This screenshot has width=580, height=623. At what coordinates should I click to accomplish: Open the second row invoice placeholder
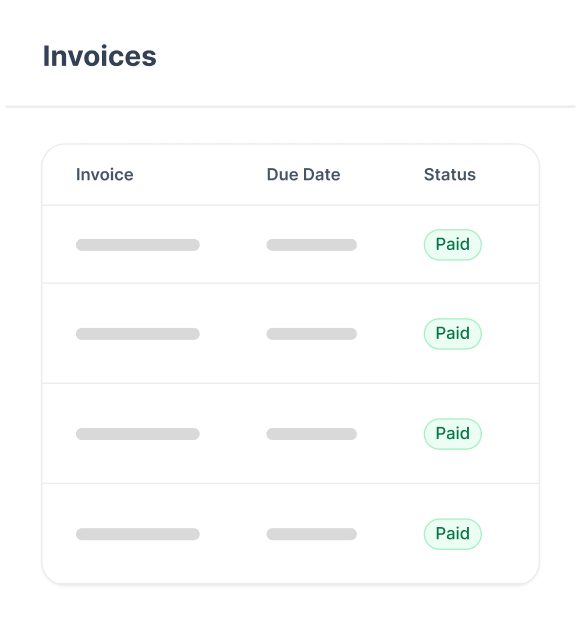(137, 334)
